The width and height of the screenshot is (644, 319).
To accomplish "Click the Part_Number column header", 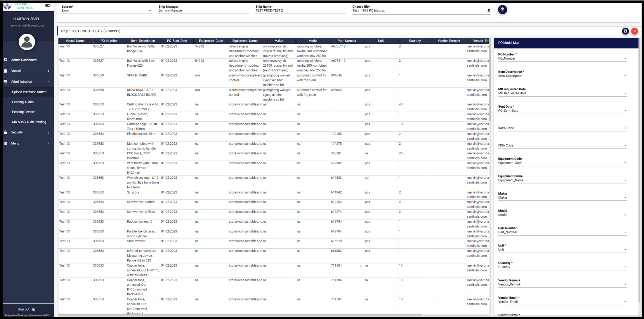I will (x=347, y=41).
